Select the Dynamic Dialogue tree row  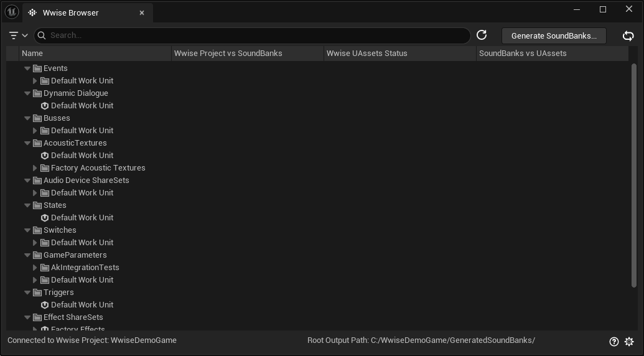(317, 93)
